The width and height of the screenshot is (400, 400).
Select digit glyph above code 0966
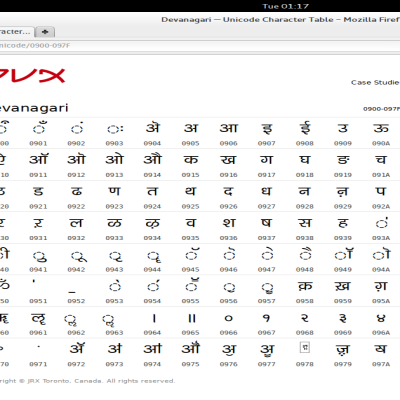coord(229,318)
